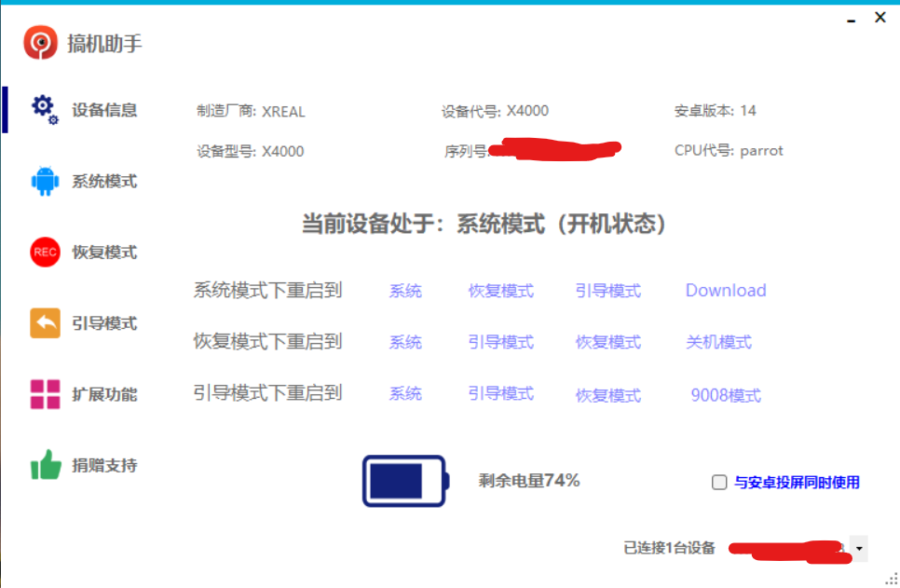Click the battery level icon
900x588 pixels.
click(x=404, y=481)
